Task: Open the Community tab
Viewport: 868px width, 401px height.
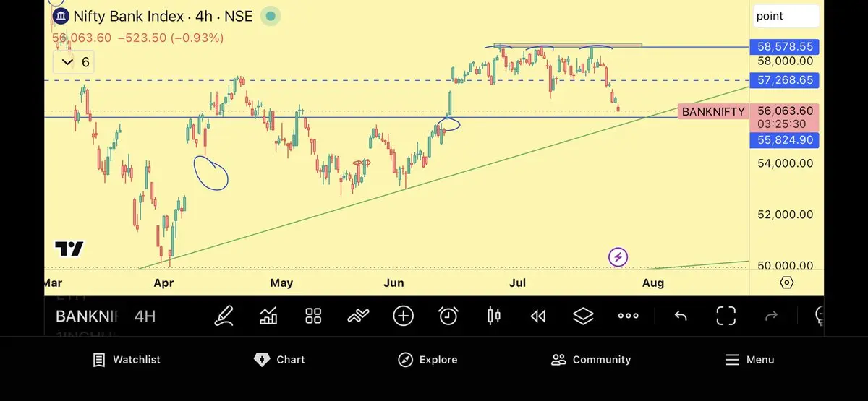Action: 591,360
